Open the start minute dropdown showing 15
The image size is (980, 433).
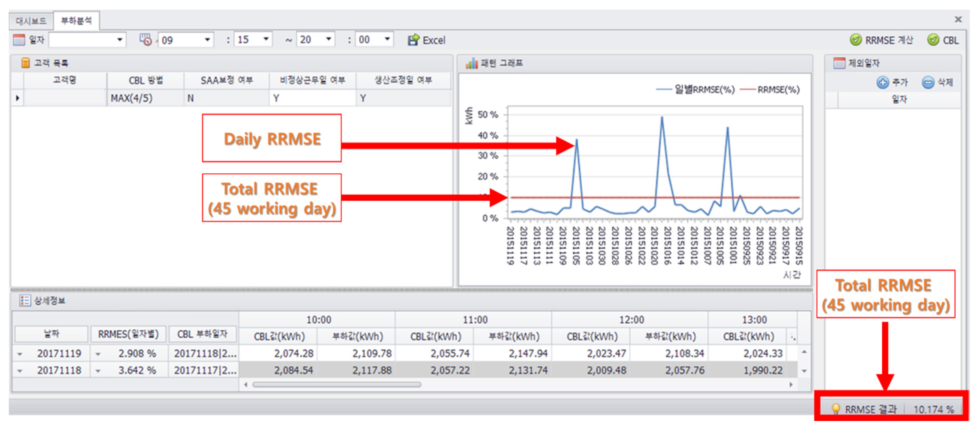click(266, 39)
